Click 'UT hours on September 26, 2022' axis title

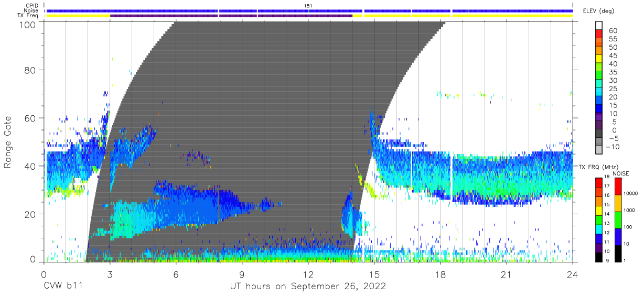point(308,287)
